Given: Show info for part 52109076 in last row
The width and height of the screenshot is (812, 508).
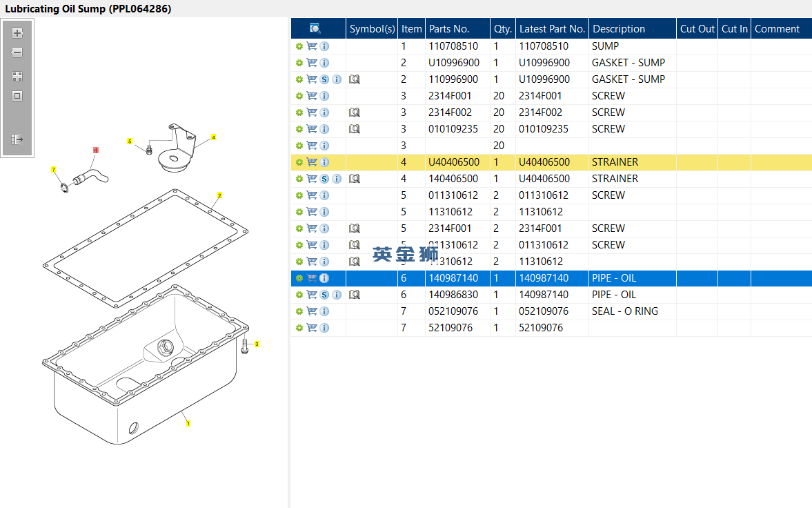Looking at the screenshot, I should (x=324, y=328).
